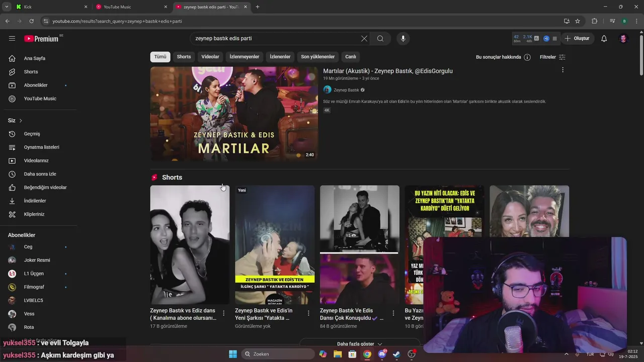Open Zeynep Bastık Ve Edis Dansı short thumbnail
This screenshot has height=362, width=644.
pos(360,245)
